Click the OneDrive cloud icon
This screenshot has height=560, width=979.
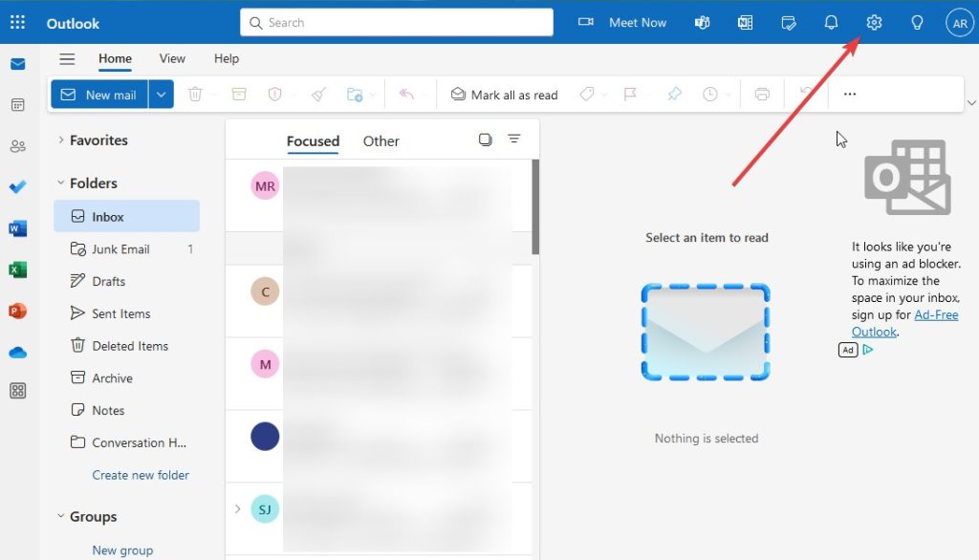point(17,352)
